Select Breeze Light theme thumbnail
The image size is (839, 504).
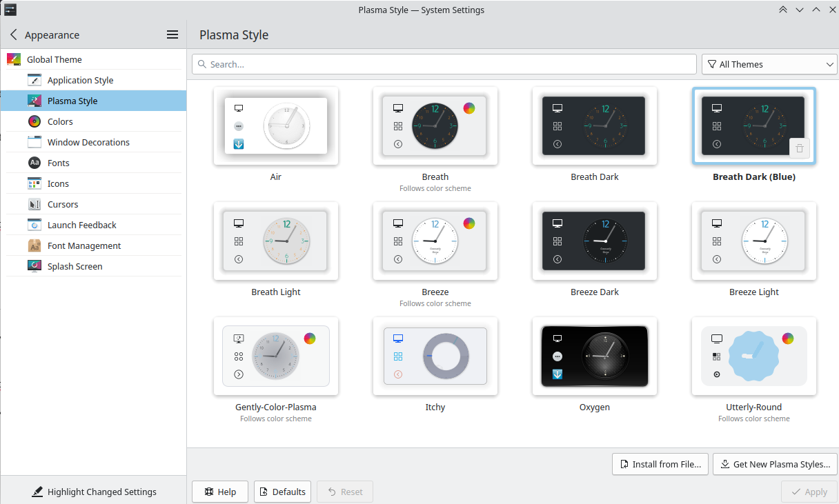coord(754,241)
